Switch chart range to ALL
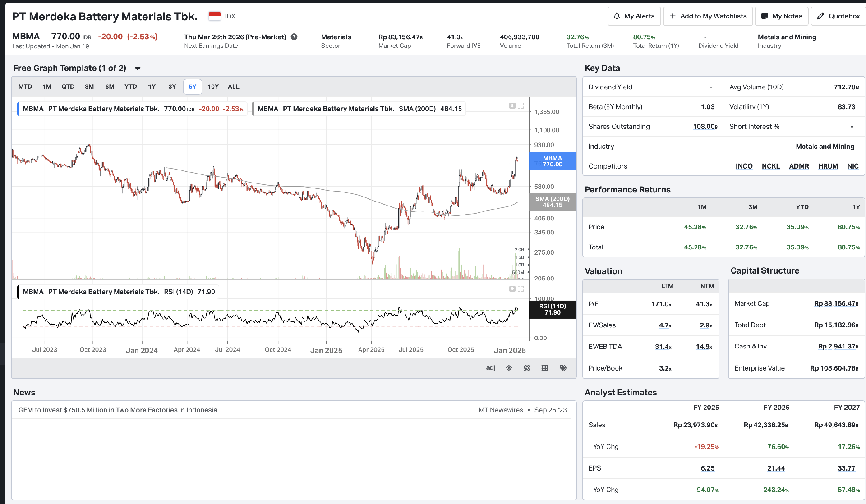 234,87
